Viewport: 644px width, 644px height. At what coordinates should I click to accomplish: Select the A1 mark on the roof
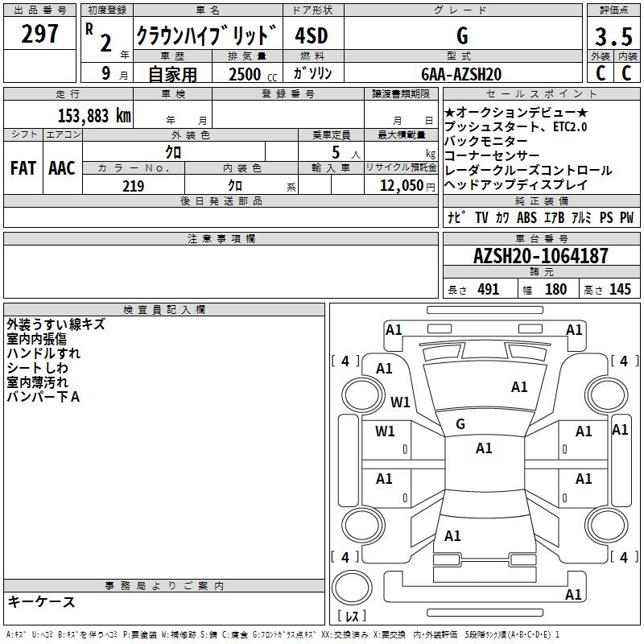coord(484,448)
